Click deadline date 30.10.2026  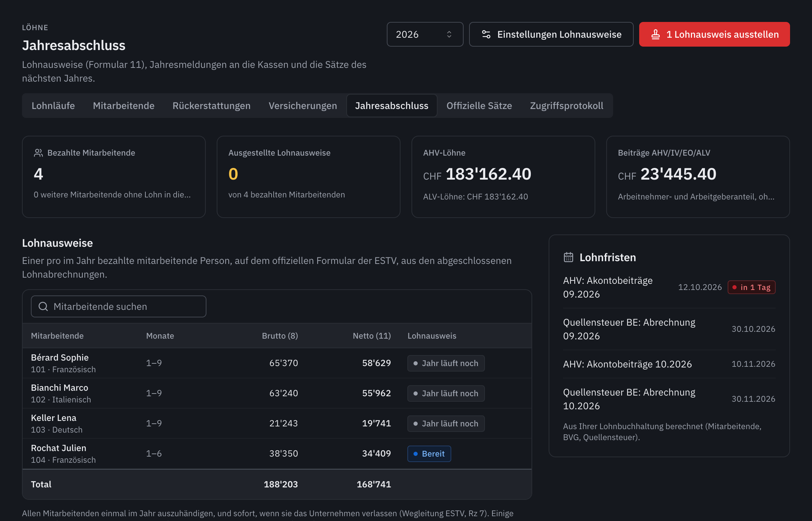[x=753, y=329]
